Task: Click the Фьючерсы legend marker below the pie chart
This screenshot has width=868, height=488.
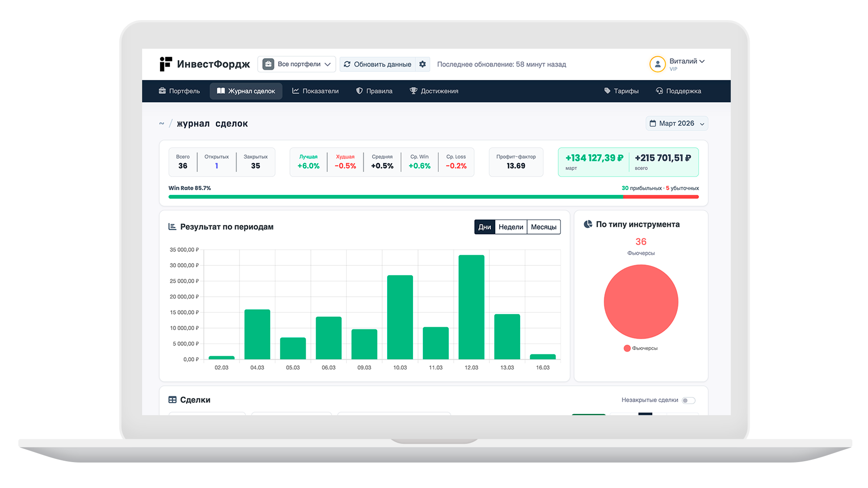Action: [x=627, y=348]
